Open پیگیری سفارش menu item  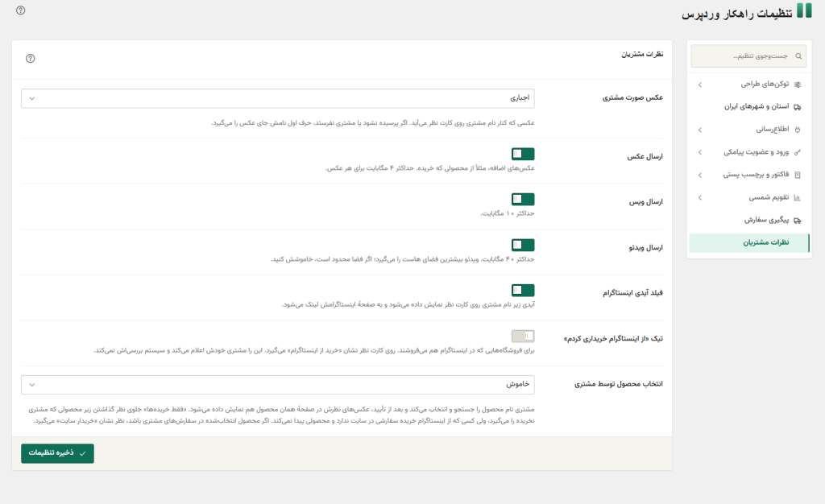[x=749, y=220]
